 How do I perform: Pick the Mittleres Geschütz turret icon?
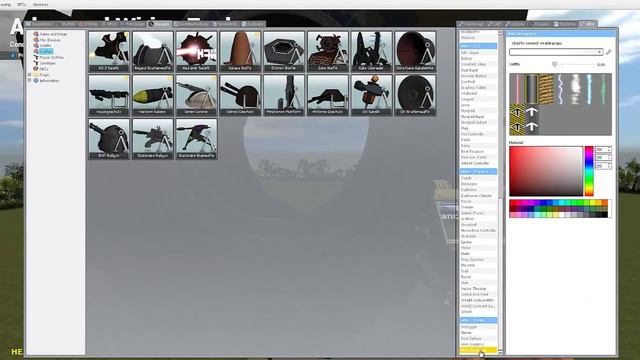(328, 95)
